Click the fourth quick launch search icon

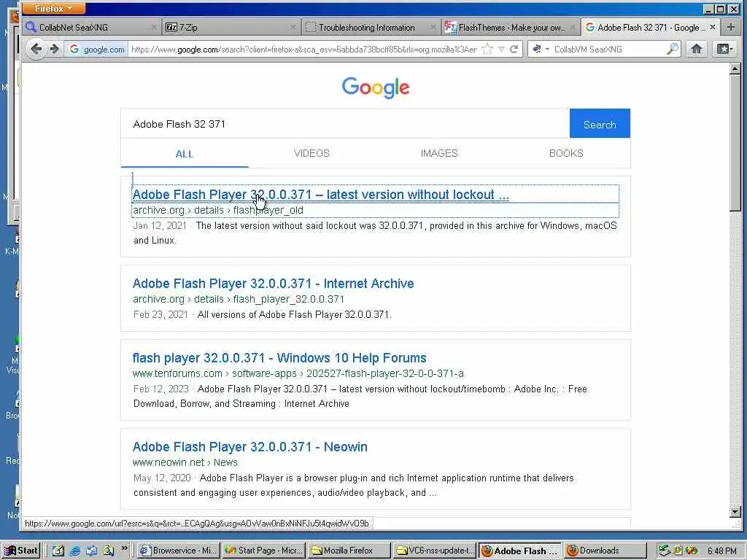click(x=108, y=551)
